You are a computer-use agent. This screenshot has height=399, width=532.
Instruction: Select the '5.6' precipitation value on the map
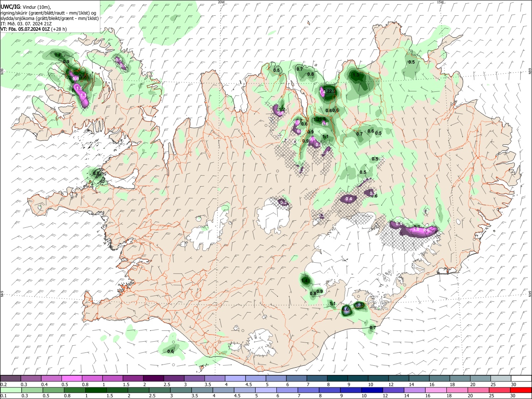pos(345,310)
